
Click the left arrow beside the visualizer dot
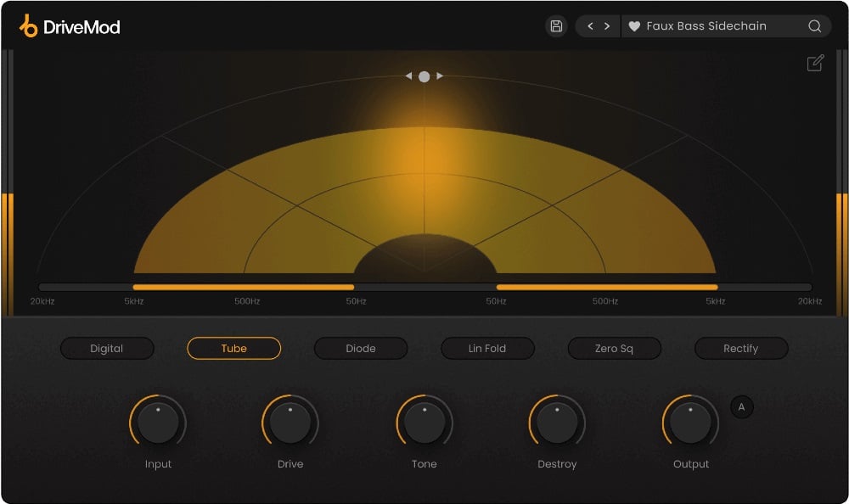408,76
